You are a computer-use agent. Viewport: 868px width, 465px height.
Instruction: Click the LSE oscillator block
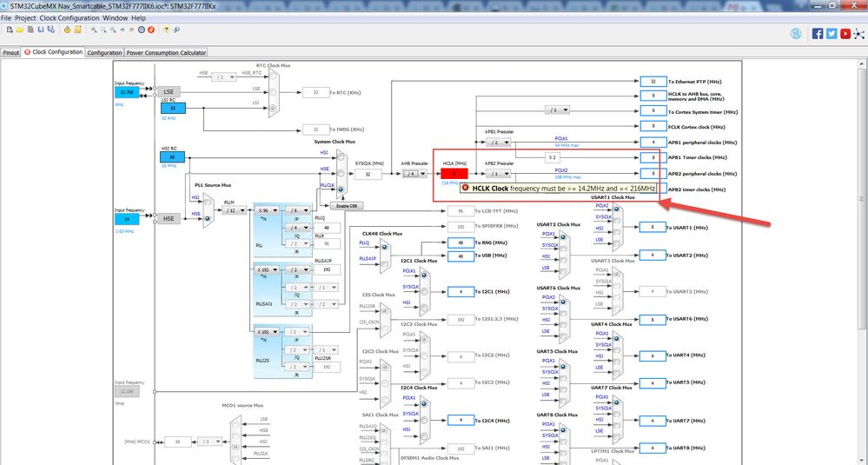pos(169,92)
